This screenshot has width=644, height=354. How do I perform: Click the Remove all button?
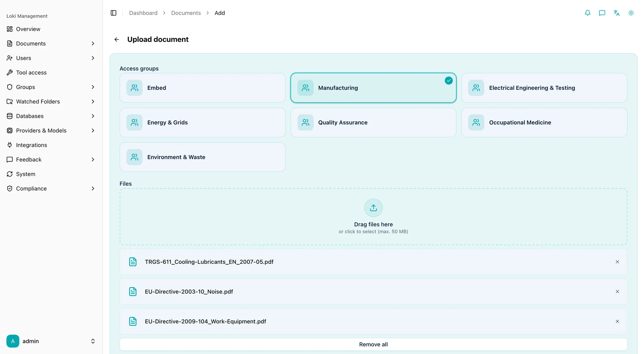pos(374,344)
